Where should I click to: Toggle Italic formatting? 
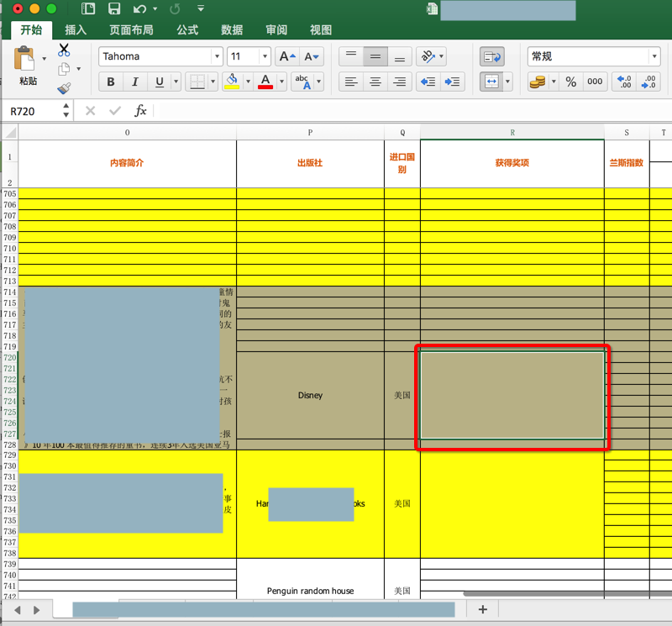(x=134, y=82)
